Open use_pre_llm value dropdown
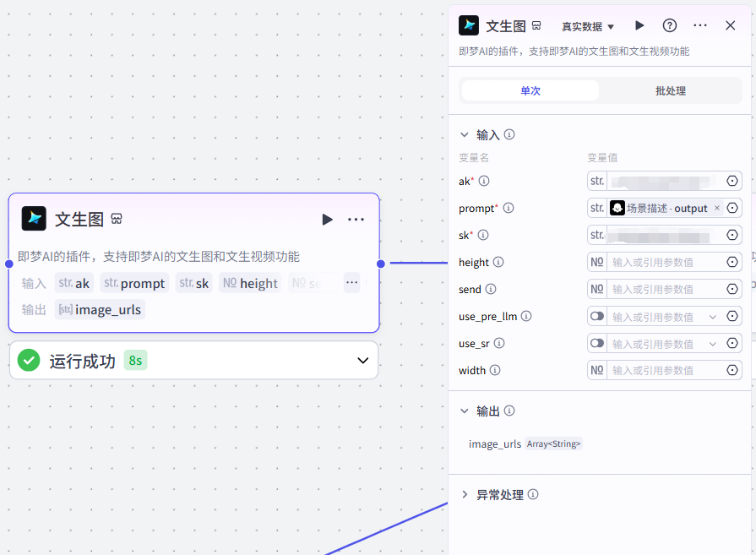 (713, 317)
